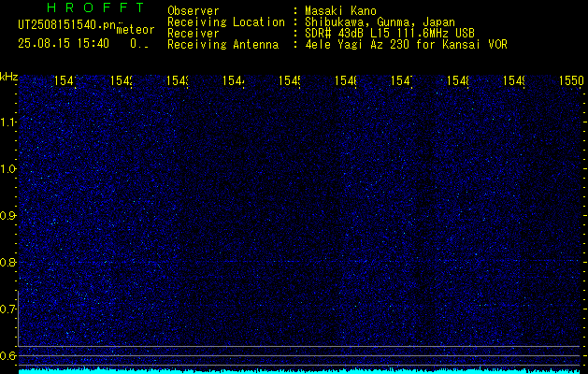
Task: Click the kHz axis unit label
Action: click(x=9, y=77)
